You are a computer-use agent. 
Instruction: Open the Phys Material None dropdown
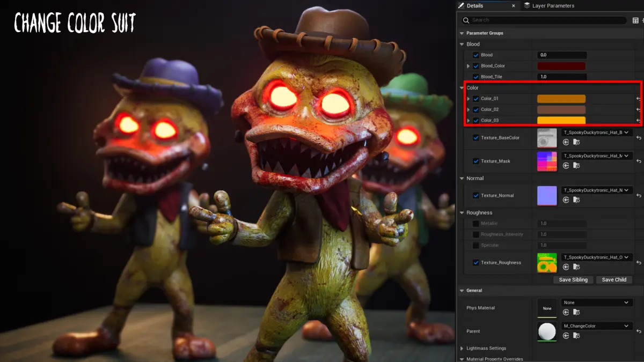(597, 302)
